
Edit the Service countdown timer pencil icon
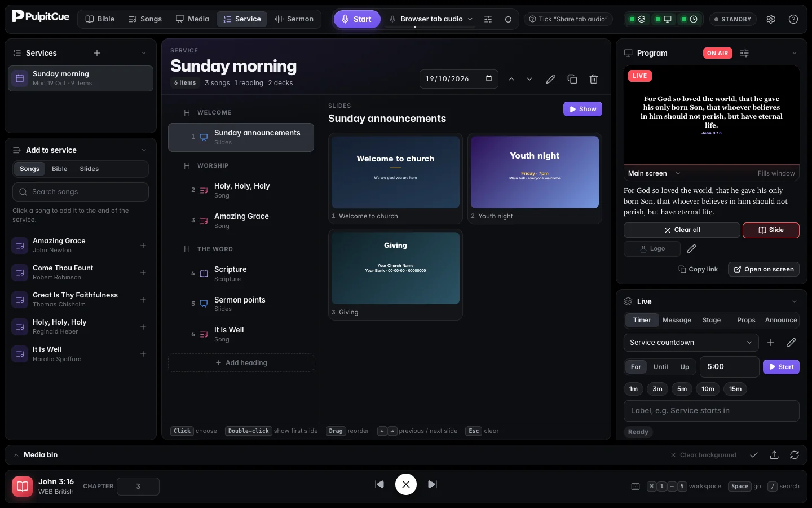[x=791, y=343]
